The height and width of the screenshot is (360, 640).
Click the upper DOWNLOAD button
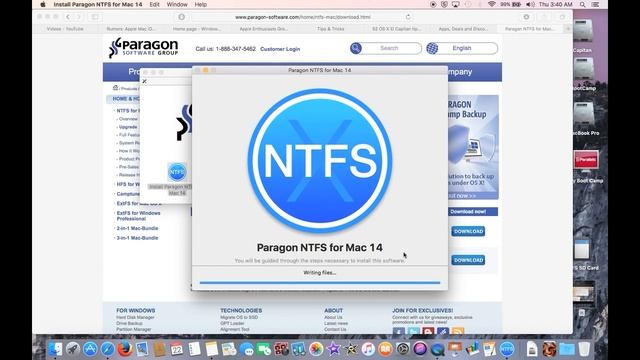pyautogui.click(x=468, y=231)
